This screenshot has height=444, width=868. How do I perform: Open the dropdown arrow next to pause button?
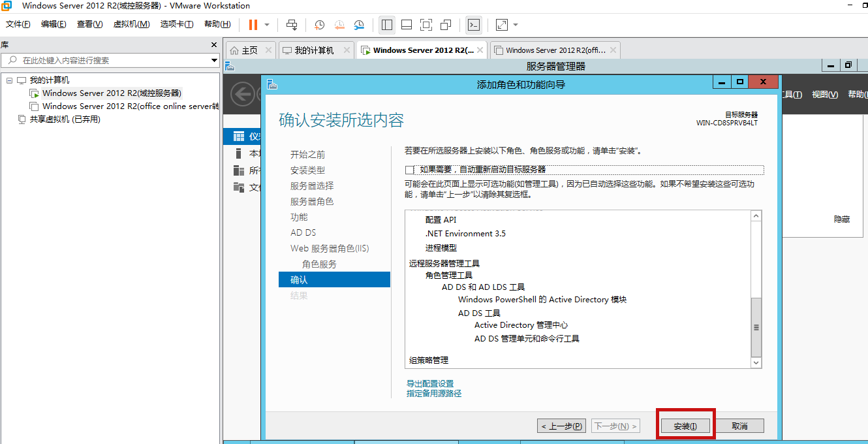[x=267, y=25]
